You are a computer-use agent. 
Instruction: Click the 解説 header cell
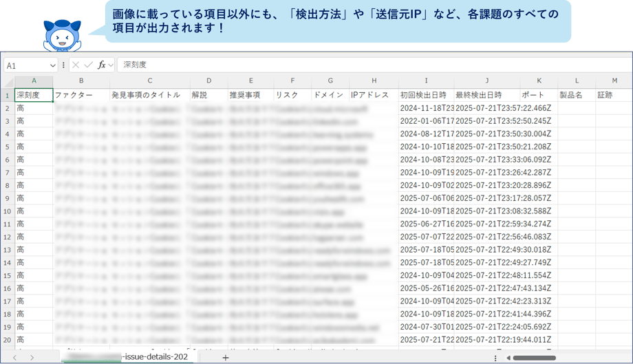click(x=208, y=95)
